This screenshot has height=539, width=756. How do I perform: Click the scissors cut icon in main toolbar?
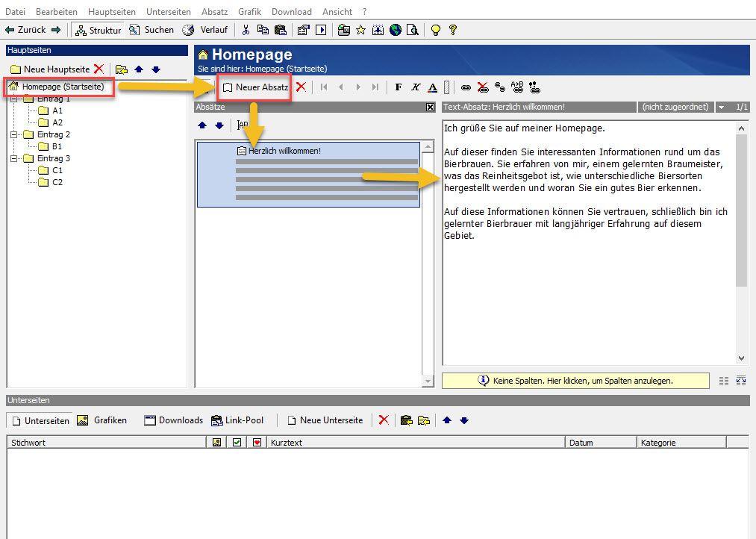click(245, 30)
